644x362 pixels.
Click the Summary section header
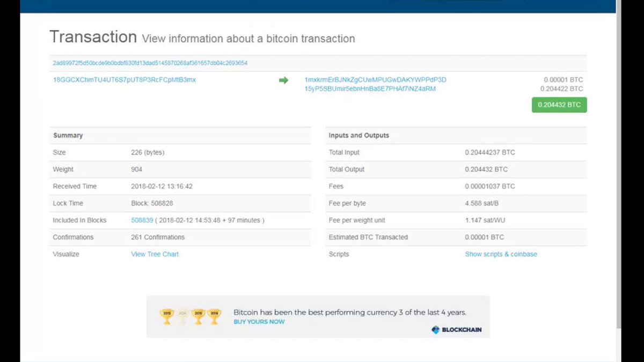click(68, 135)
